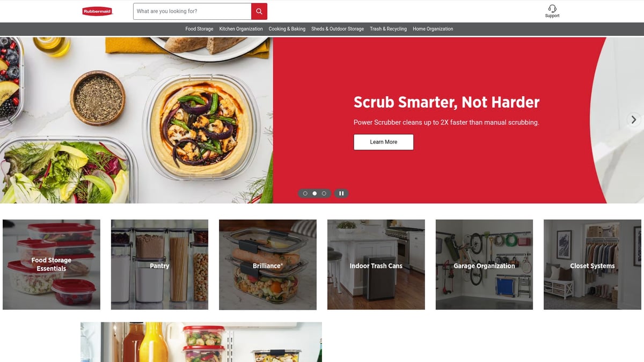Click the red search magnifier button
This screenshot has height=362, width=644.
(259, 11)
